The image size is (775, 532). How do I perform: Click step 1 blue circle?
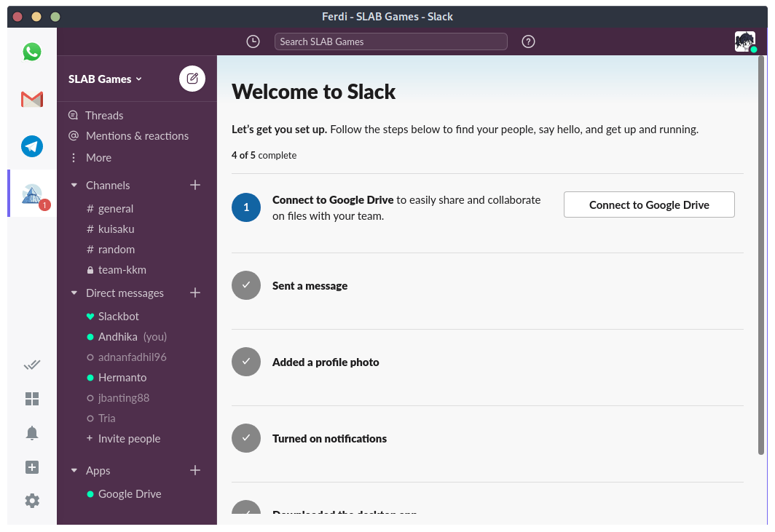point(246,207)
